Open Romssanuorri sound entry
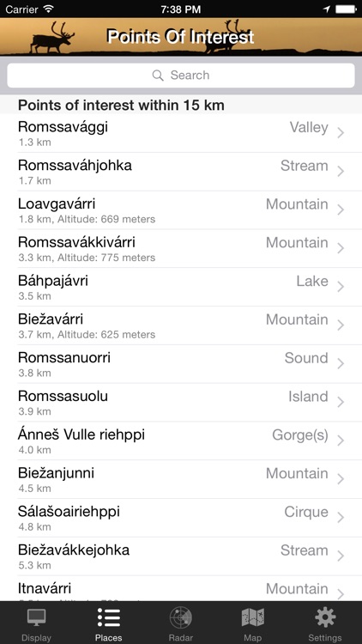 (x=181, y=364)
